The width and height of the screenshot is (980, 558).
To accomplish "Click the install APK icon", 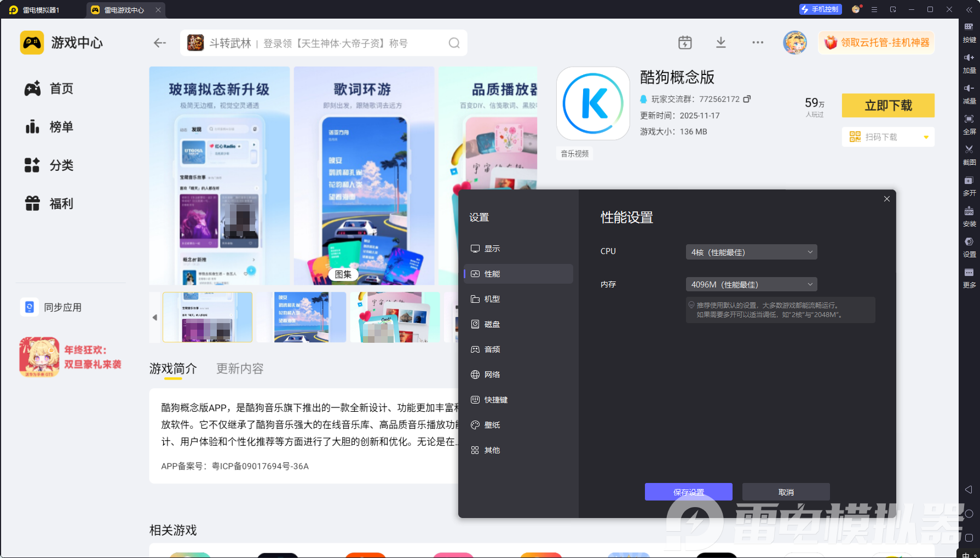I will (969, 212).
